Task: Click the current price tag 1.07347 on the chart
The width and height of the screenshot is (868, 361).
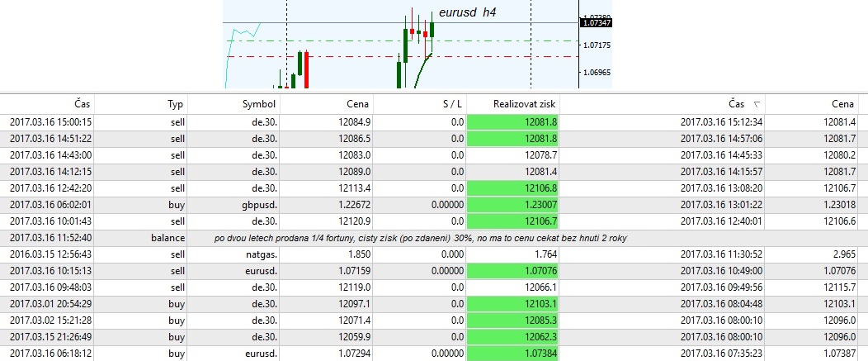Action: (x=596, y=23)
